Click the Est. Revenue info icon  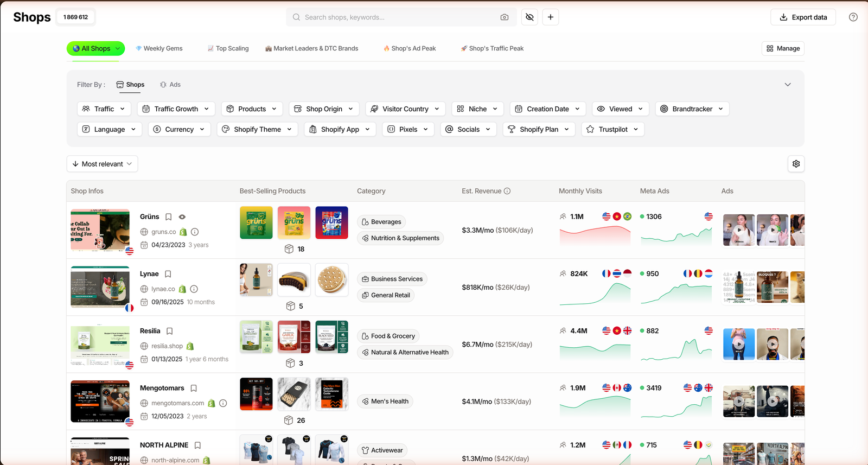[507, 191]
